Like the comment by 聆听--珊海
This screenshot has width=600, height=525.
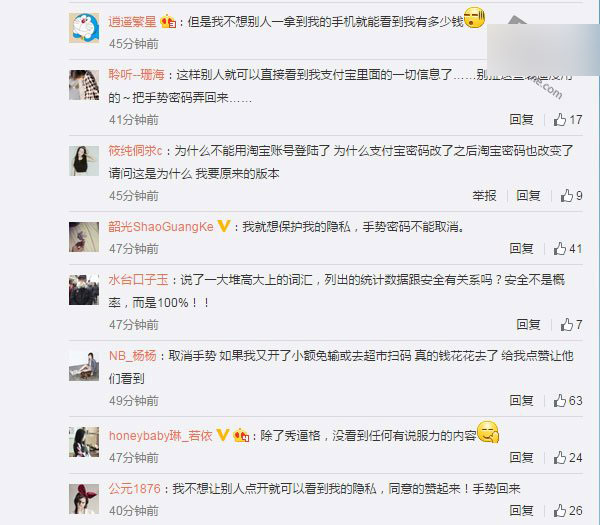pyautogui.click(x=568, y=120)
